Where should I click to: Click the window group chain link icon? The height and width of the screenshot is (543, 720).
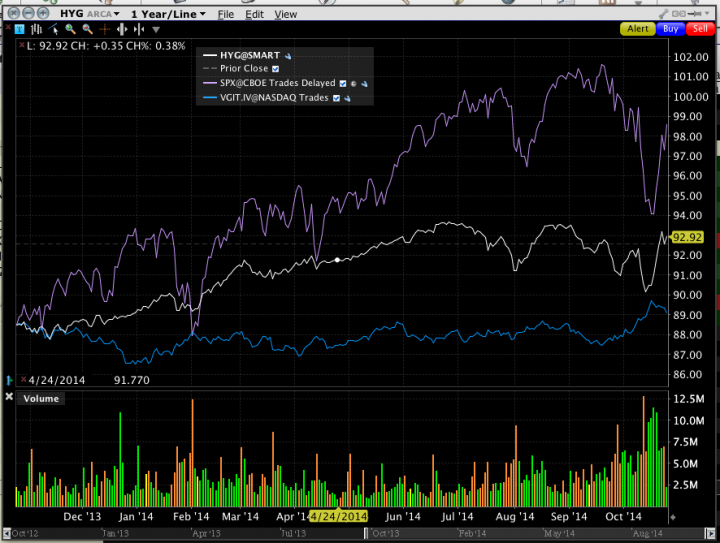pyautogui.click(x=679, y=14)
